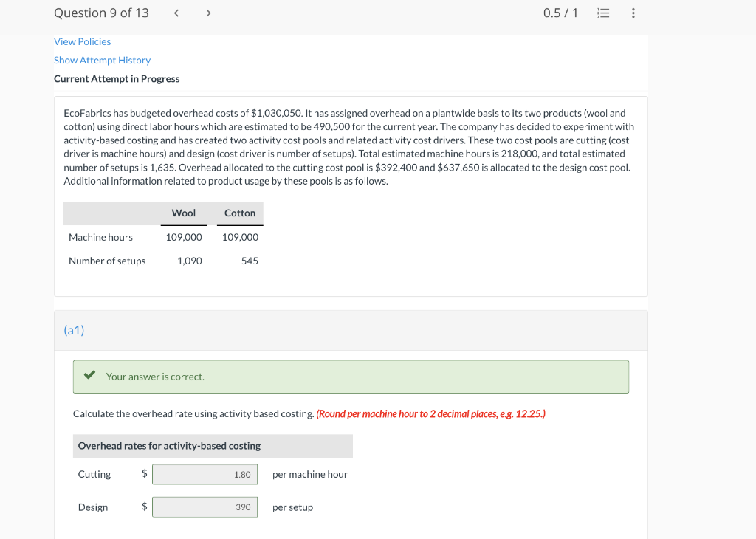The height and width of the screenshot is (539, 756).
Task: Click 'Your answer is correct.' message
Action: (x=155, y=377)
